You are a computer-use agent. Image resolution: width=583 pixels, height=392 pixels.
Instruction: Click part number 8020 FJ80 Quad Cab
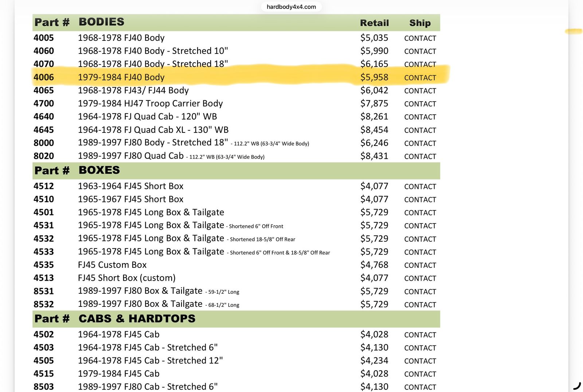pyautogui.click(x=44, y=156)
